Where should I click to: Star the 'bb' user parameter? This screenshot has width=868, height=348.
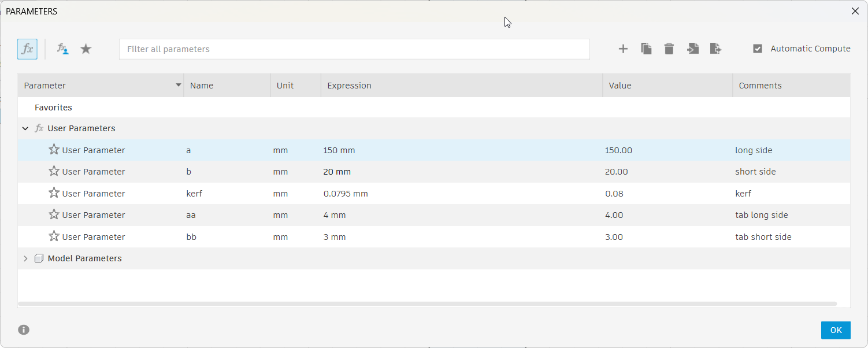(x=54, y=236)
